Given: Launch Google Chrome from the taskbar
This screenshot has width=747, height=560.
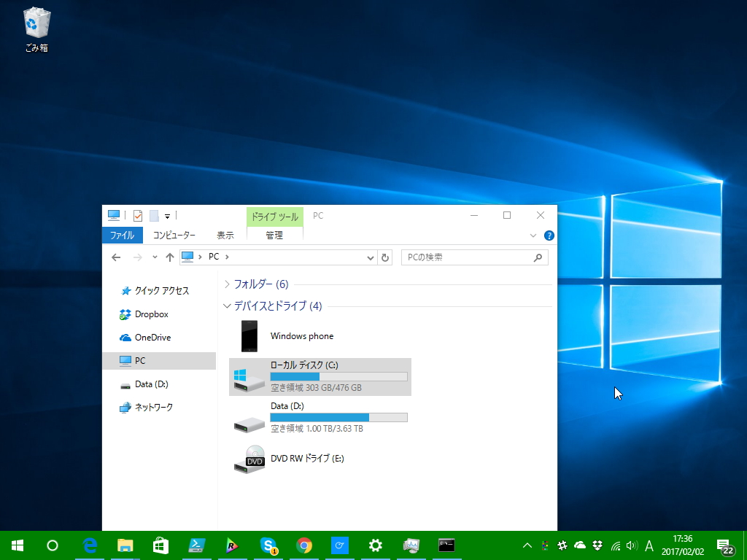Looking at the screenshot, I should click(304, 545).
